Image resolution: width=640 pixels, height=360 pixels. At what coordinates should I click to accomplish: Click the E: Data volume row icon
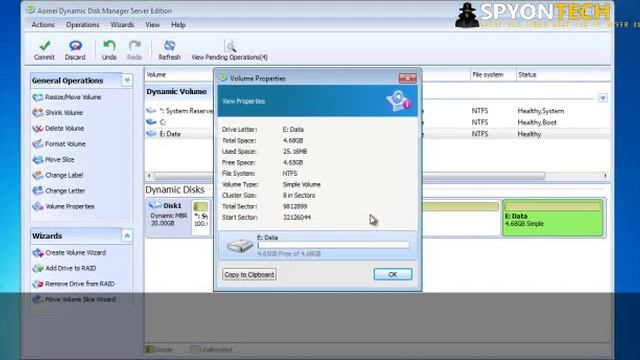[151, 133]
